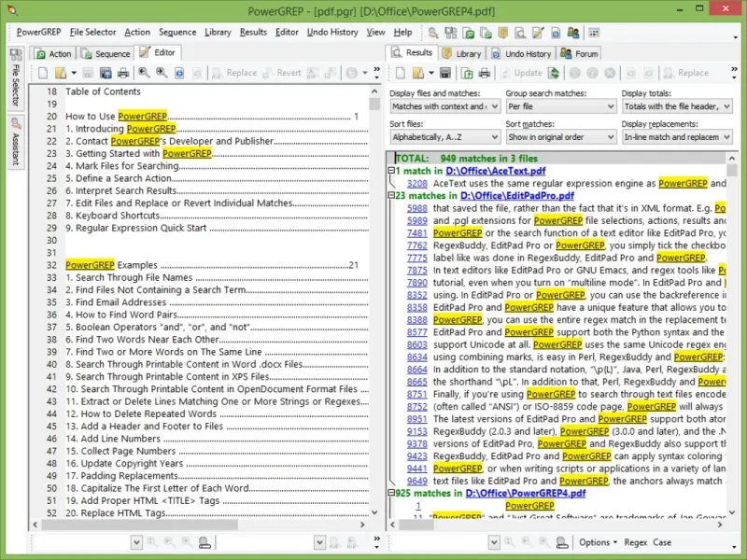Click the save icon in Results toolbar

click(x=444, y=73)
